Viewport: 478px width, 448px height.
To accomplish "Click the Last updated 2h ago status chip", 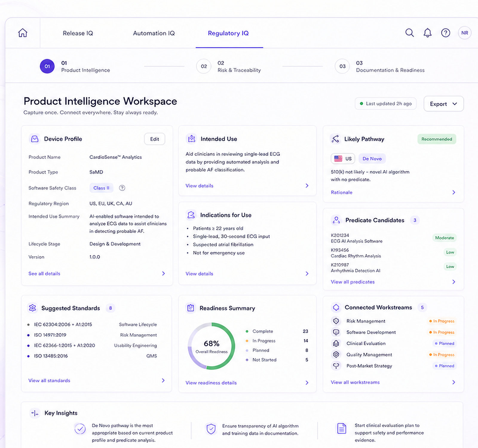I will click(385, 104).
